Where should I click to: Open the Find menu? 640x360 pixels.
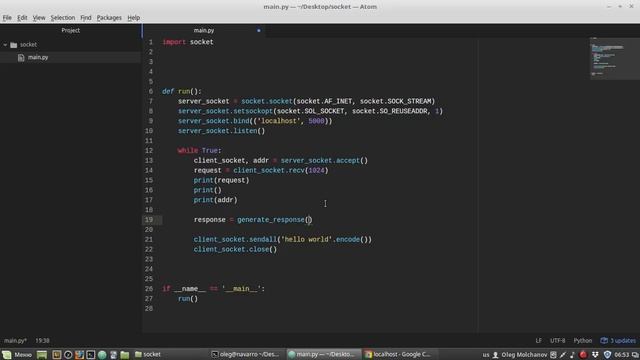pos(86,18)
